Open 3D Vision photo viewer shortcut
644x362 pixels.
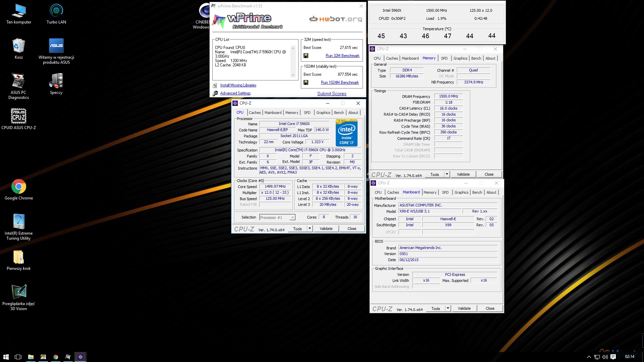pos(19,297)
